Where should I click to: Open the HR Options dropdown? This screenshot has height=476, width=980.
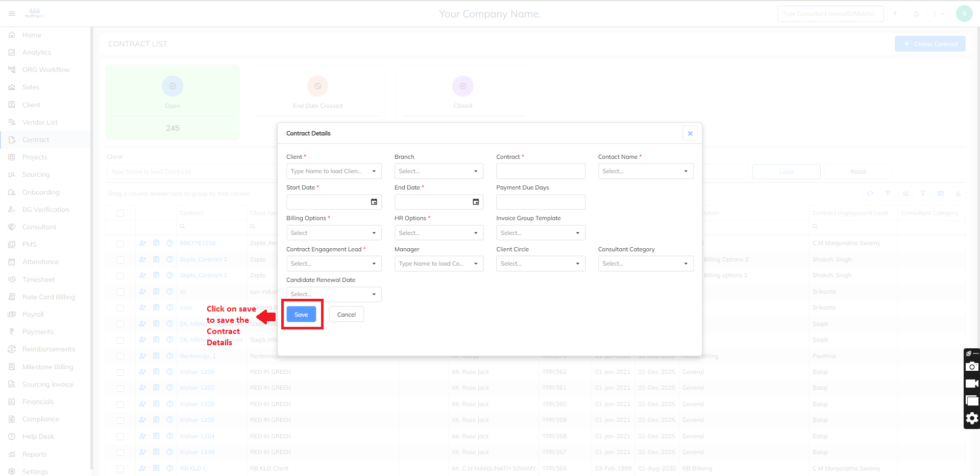tap(438, 233)
